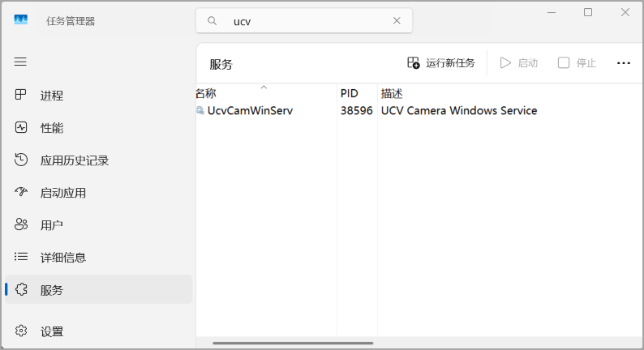644x350 pixels.
Task: Toggle the hamburger navigation menu
Action: [x=20, y=62]
